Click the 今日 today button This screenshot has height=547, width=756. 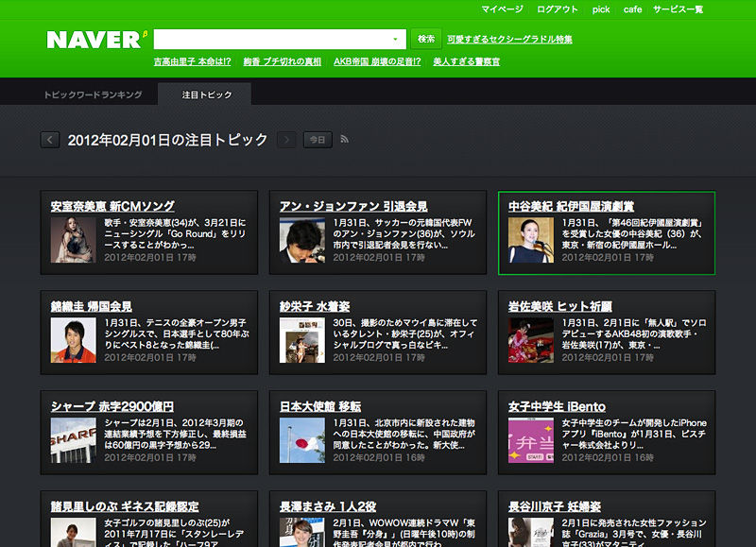pos(318,140)
